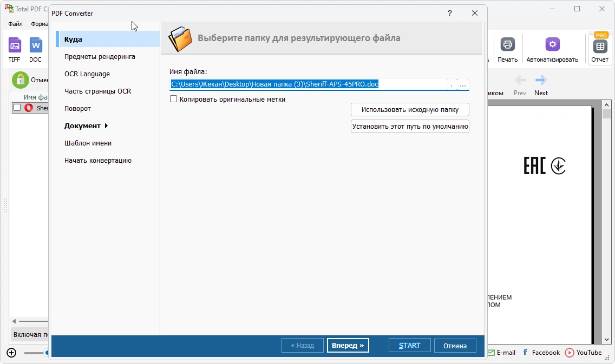Click the START button

[409, 346]
